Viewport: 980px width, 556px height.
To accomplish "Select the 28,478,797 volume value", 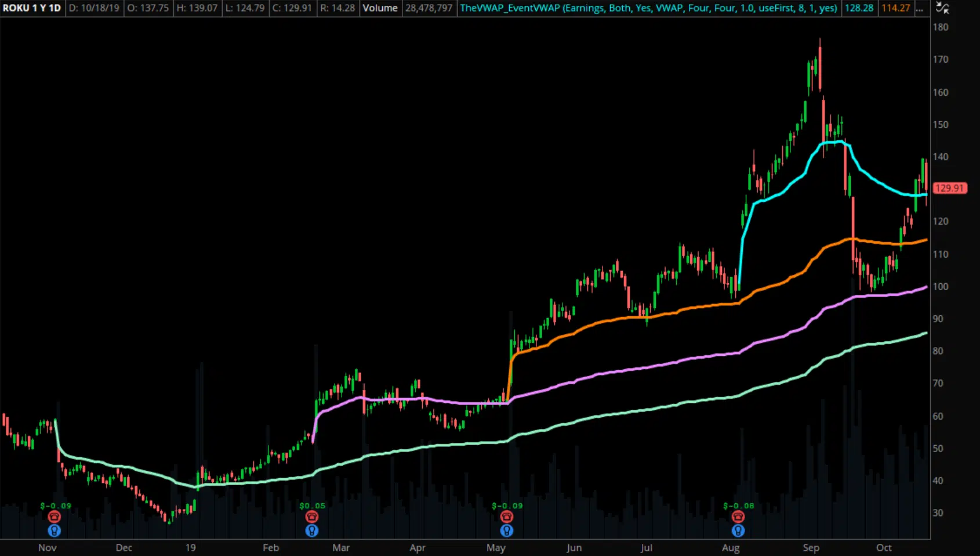I will [429, 8].
